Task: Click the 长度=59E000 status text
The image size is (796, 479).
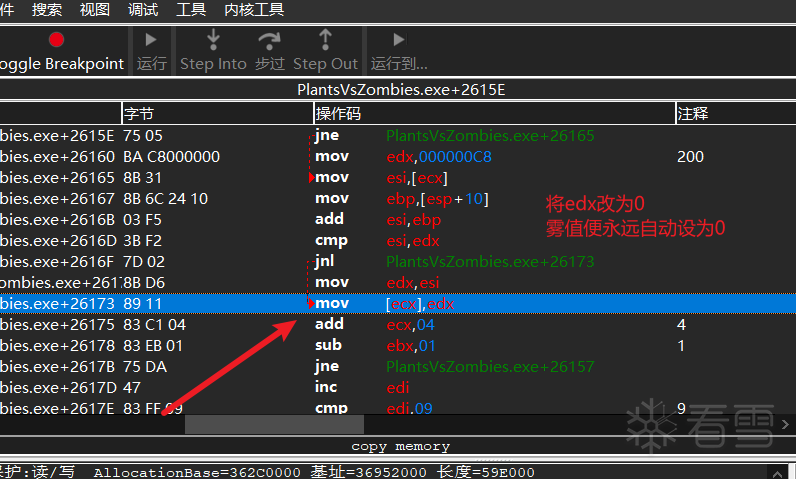Action: (486, 472)
